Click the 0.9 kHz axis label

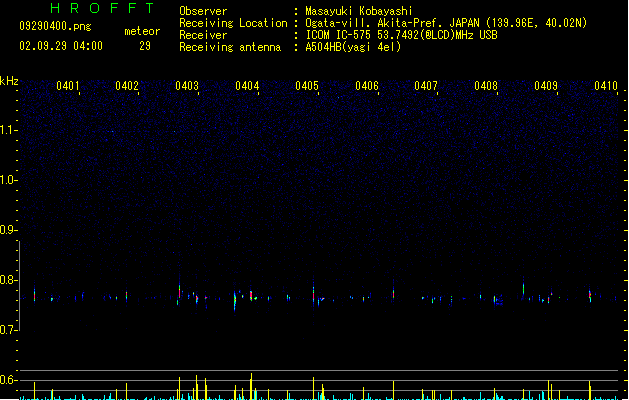click(x=8, y=230)
